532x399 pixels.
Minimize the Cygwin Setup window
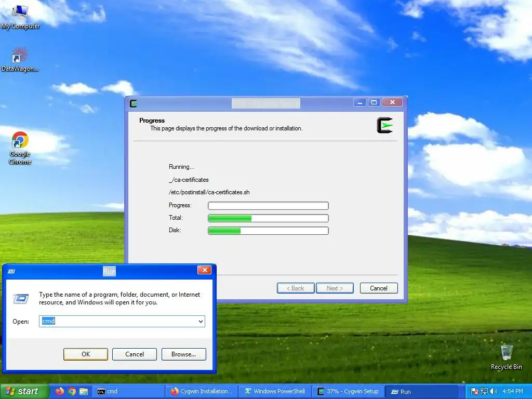[360, 102]
